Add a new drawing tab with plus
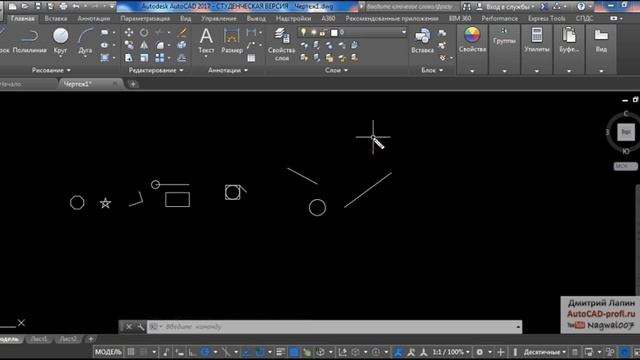Image resolution: width=640 pixels, height=360 pixels. coord(133,84)
